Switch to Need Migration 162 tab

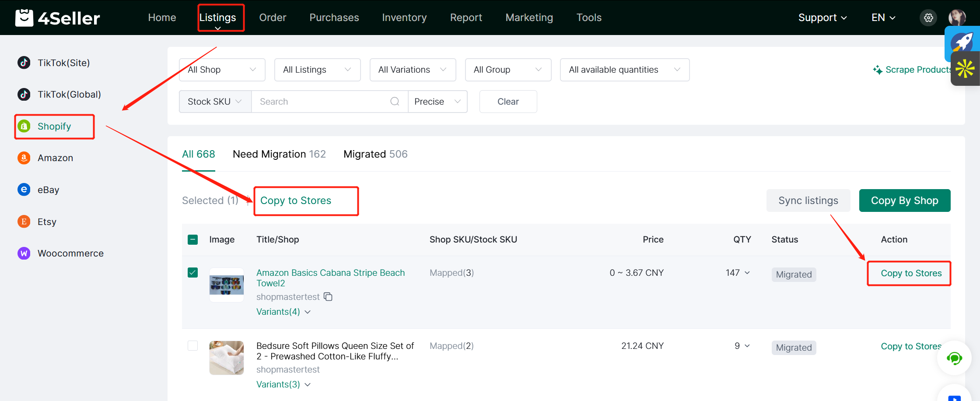[x=279, y=154]
